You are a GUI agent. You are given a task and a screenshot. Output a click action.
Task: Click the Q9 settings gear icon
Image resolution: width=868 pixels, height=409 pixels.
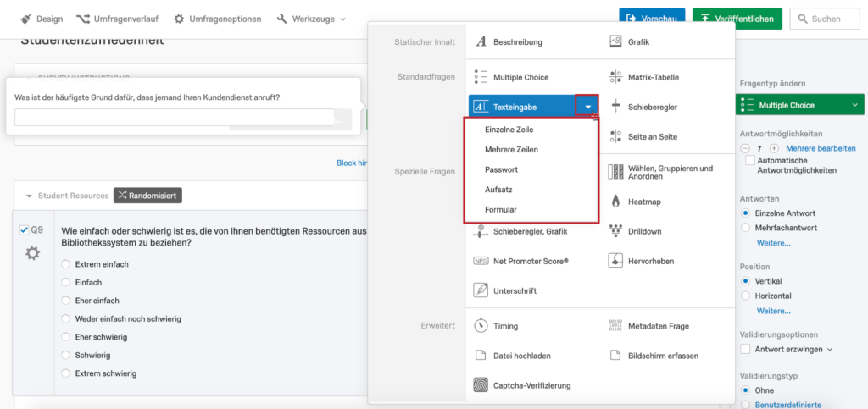[x=32, y=252]
